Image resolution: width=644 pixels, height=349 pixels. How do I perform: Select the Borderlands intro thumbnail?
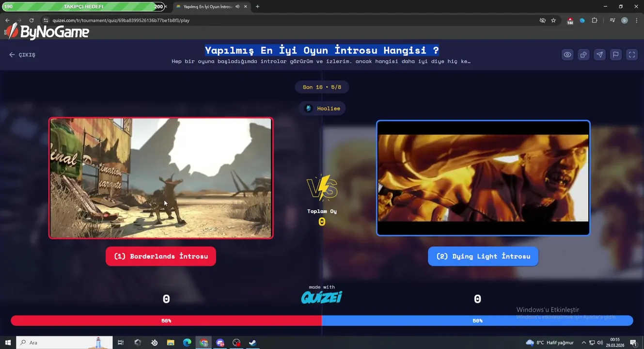pos(161,178)
